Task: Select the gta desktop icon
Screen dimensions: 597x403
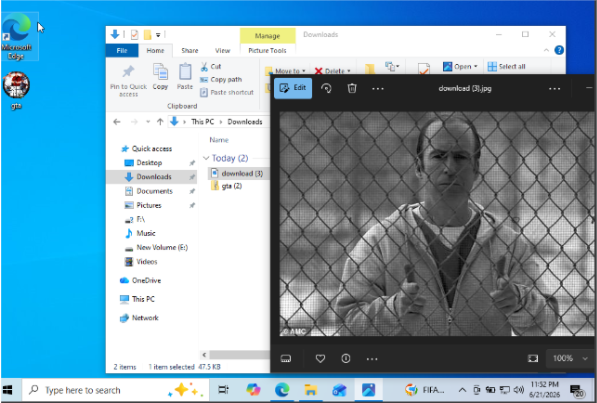Action: click(x=16, y=90)
